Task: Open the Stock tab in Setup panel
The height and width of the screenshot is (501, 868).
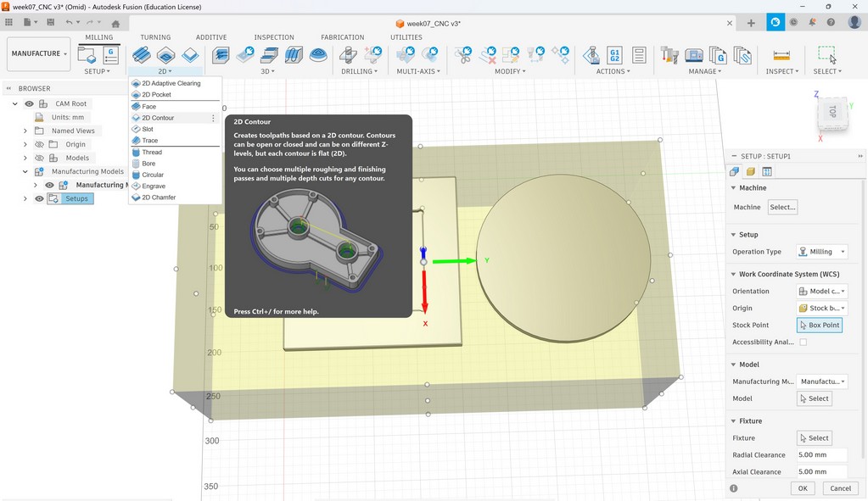Action: pyautogui.click(x=751, y=172)
